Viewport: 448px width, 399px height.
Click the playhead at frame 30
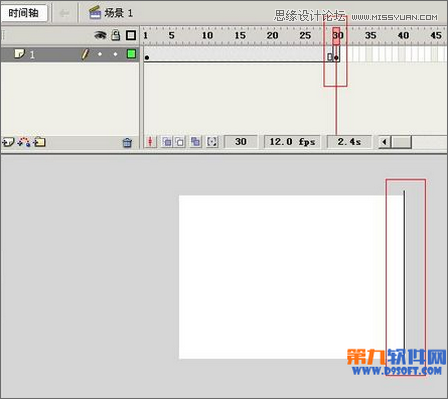point(336,35)
